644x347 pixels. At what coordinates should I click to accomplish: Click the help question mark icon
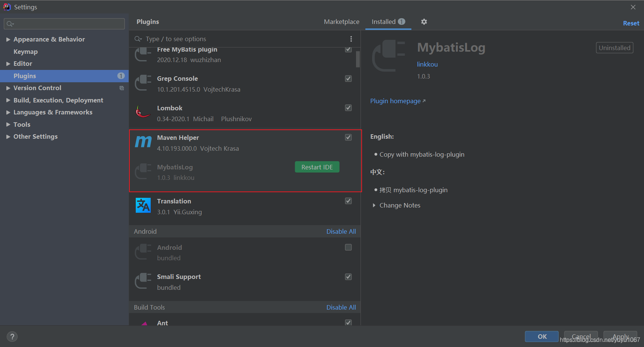point(12,336)
